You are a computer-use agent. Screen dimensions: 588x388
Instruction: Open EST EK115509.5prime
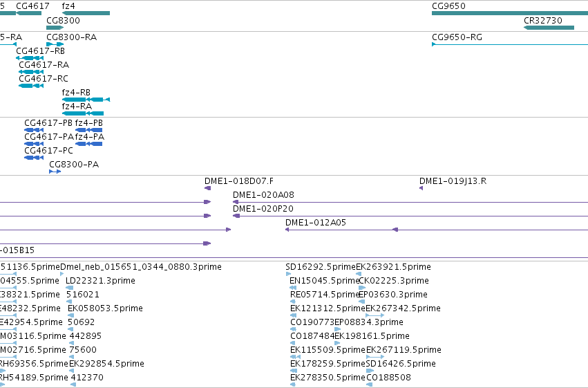(328, 350)
